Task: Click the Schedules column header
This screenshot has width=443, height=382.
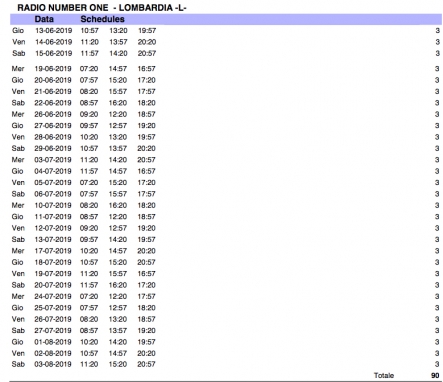Action: tap(102, 19)
